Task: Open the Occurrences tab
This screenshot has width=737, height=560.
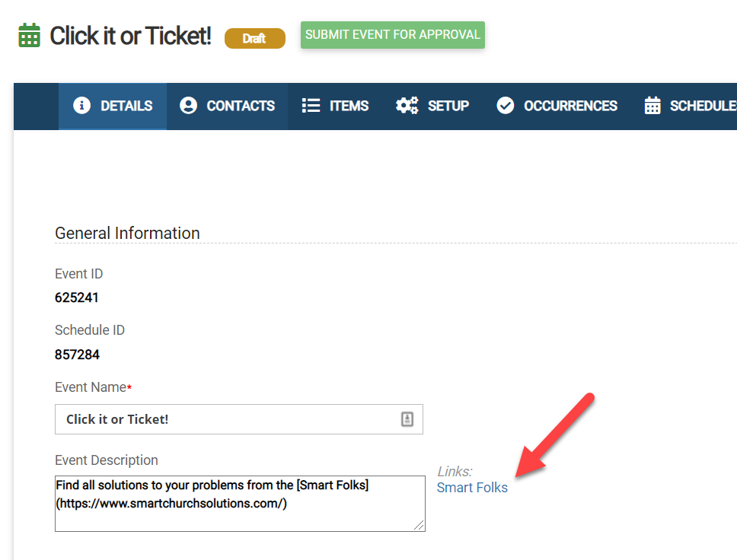Action: coord(557,106)
